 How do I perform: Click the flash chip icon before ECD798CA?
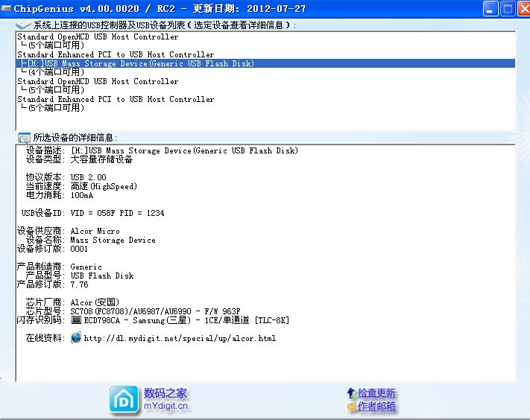76,320
